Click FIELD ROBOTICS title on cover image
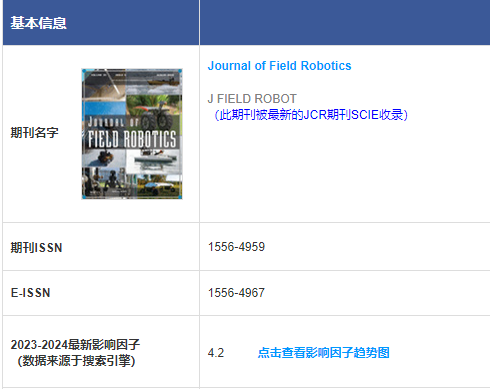 132,139
